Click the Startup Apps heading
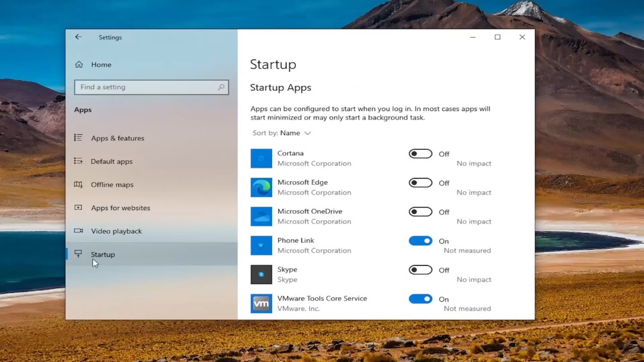Image resolution: width=644 pixels, height=362 pixels. pyautogui.click(x=281, y=87)
